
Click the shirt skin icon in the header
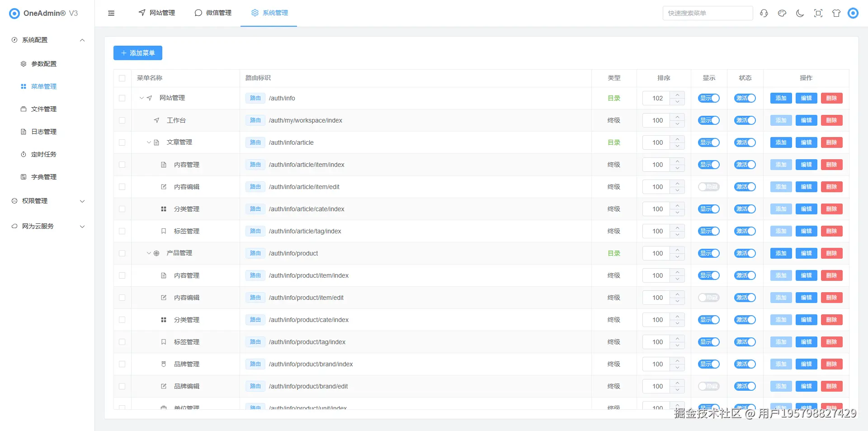[836, 13]
